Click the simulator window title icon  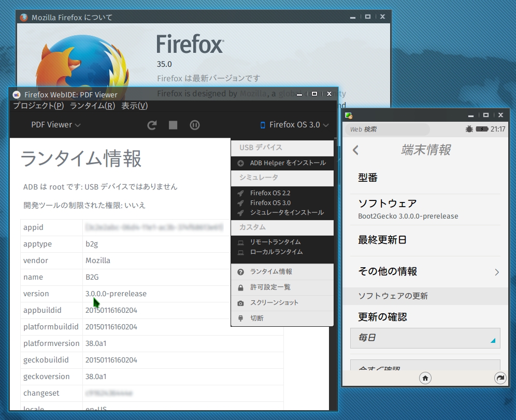[x=349, y=115]
